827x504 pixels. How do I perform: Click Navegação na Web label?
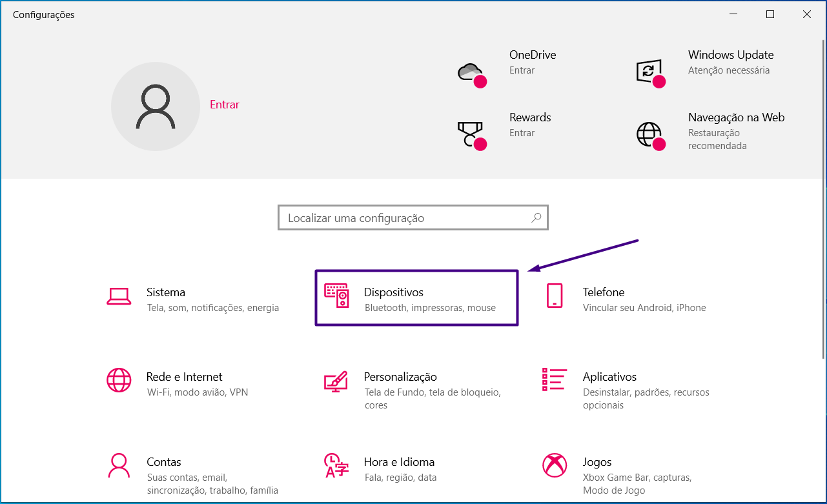point(737,117)
